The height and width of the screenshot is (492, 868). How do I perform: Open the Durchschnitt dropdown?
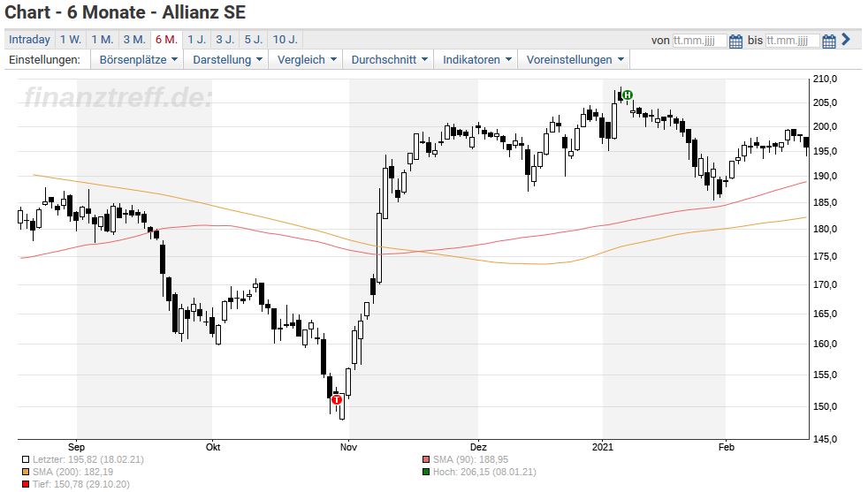[x=389, y=60]
